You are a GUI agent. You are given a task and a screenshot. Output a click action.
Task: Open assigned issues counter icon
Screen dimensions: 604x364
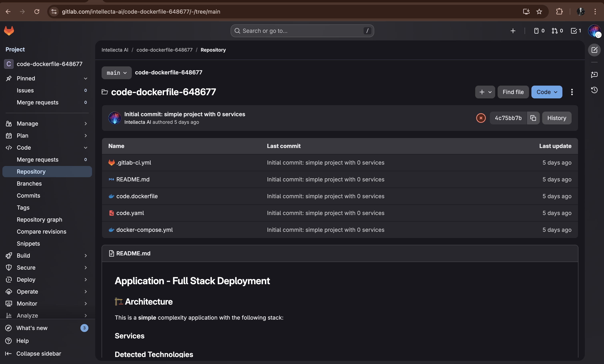point(539,31)
